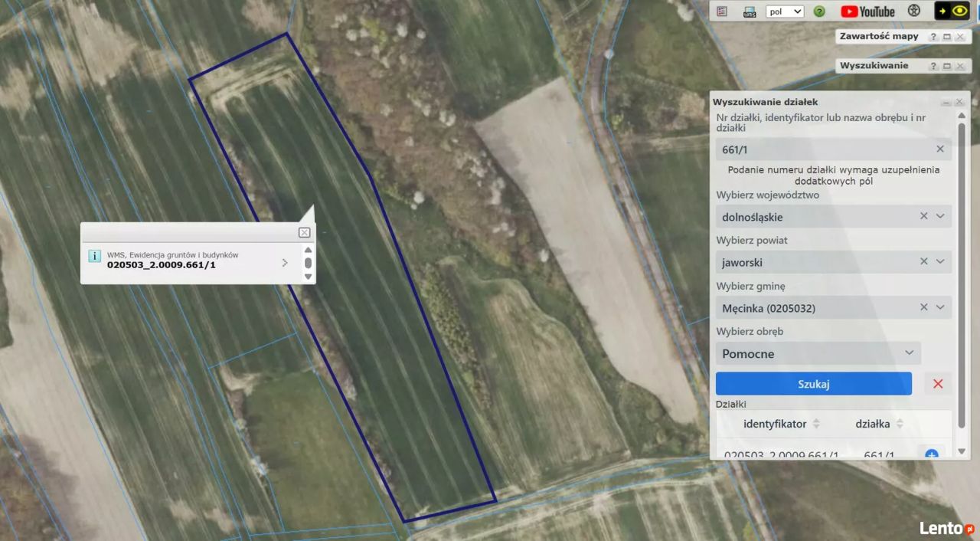Close the WMS parcel info popup
Viewport: 980px width, 541px height.
(304, 233)
